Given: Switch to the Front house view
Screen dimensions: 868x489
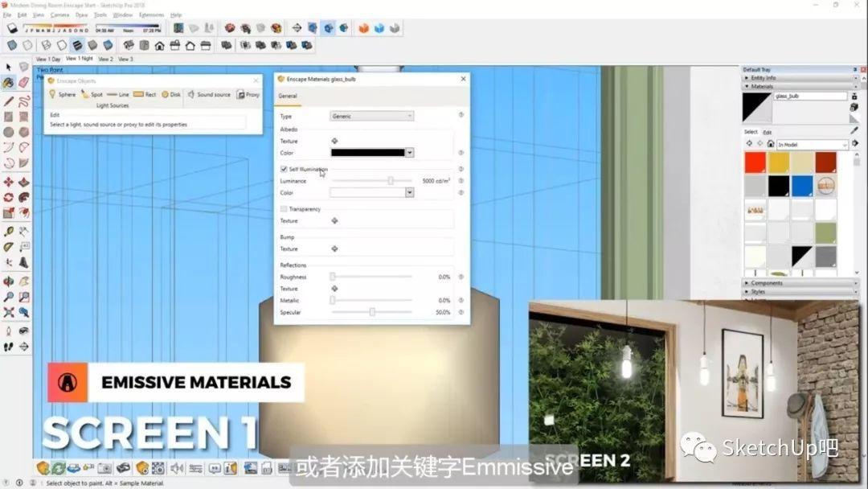Looking at the screenshot, I should pos(159,45).
